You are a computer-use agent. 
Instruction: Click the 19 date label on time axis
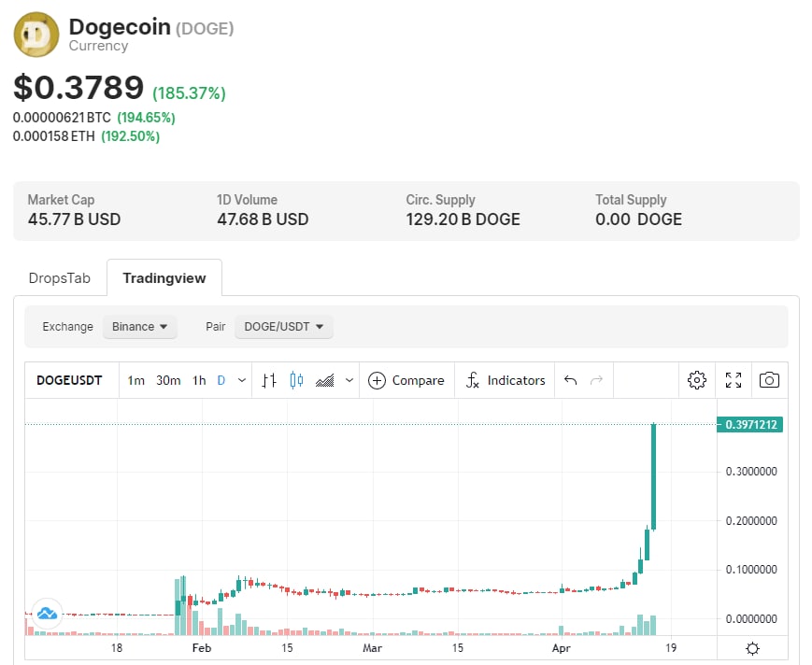tap(671, 648)
